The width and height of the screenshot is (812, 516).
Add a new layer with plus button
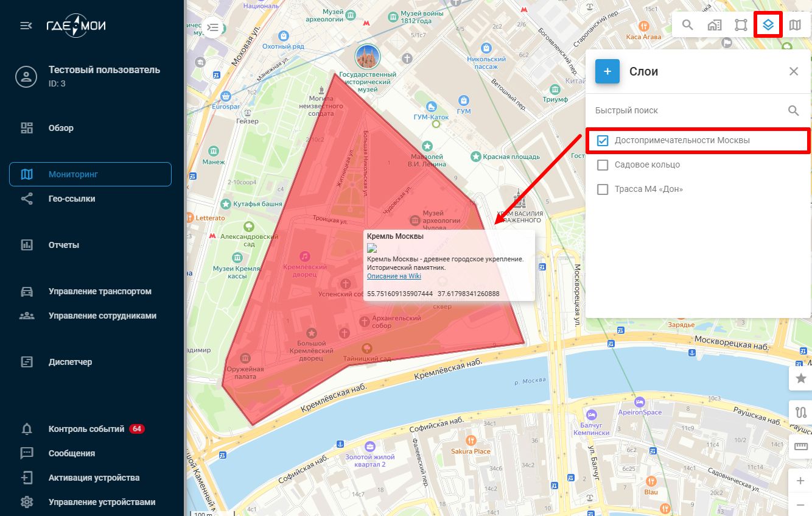click(607, 71)
